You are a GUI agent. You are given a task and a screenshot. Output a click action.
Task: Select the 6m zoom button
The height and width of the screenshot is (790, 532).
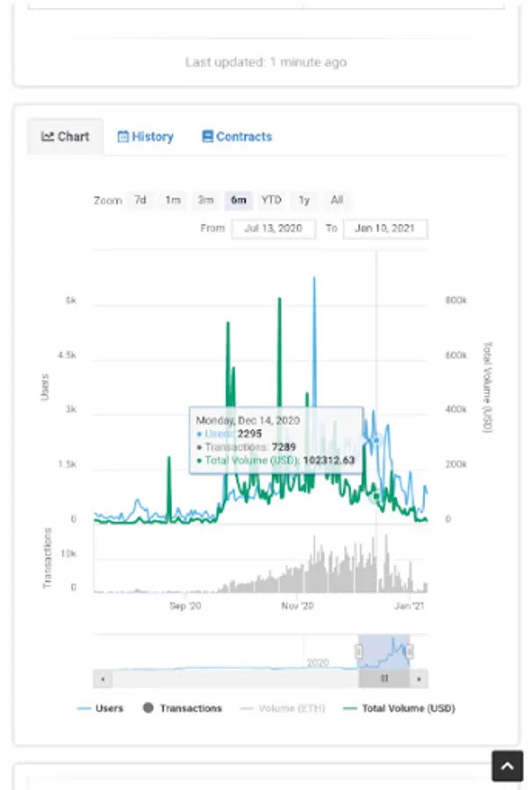point(238,200)
